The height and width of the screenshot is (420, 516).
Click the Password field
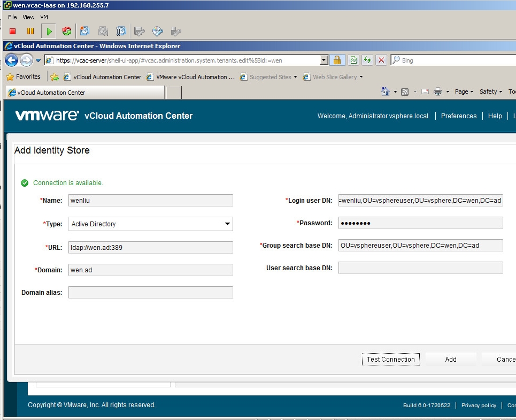coord(421,223)
